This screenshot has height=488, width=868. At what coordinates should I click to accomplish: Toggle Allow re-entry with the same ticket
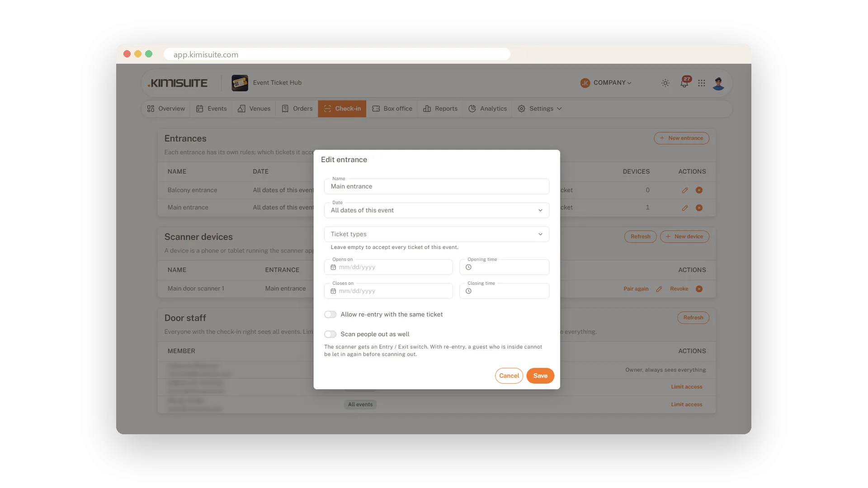(330, 314)
